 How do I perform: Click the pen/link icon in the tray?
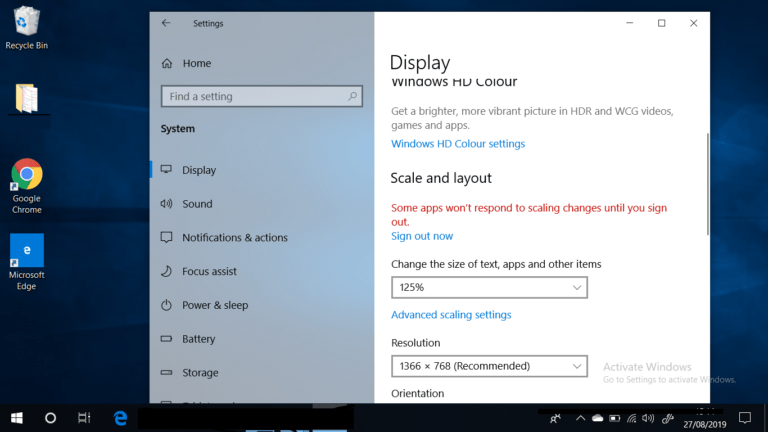tap(668, 418)
